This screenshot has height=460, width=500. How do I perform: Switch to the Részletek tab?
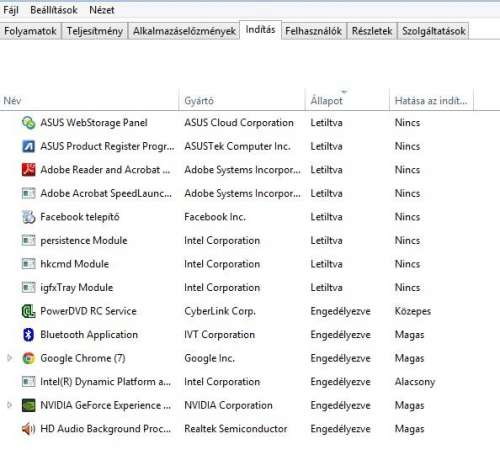click(372, 31)
